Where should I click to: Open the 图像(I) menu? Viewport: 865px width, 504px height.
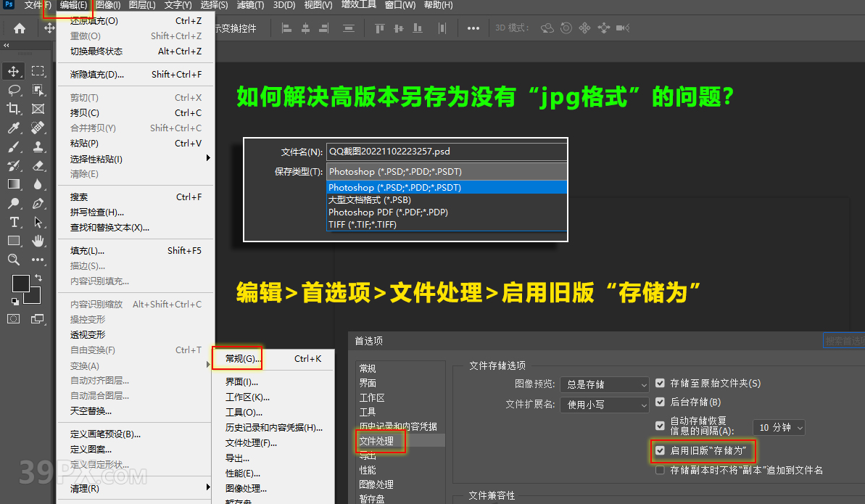click(108, 5)
